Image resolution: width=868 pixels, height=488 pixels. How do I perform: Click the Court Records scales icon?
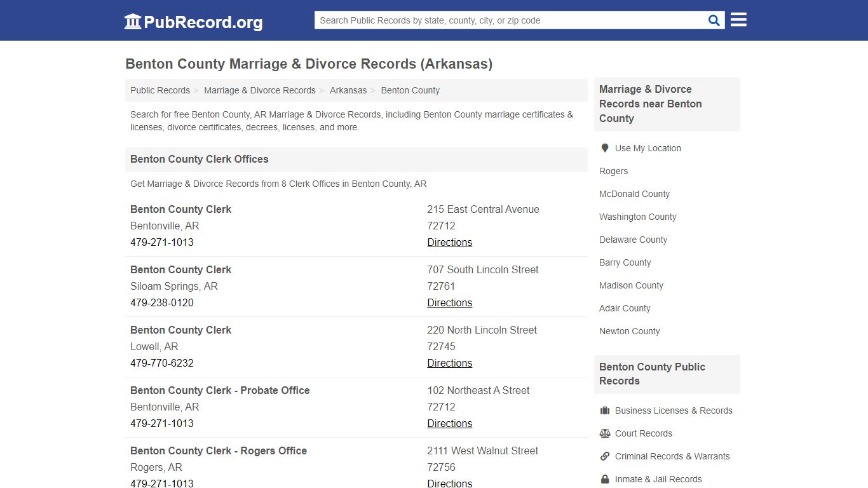[605, 433]
